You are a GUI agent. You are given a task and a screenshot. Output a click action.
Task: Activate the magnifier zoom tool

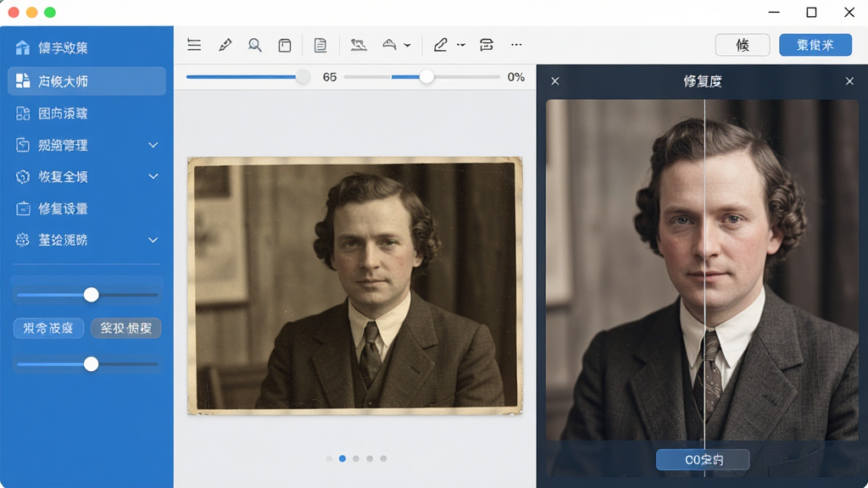click(x=254, y=45)
